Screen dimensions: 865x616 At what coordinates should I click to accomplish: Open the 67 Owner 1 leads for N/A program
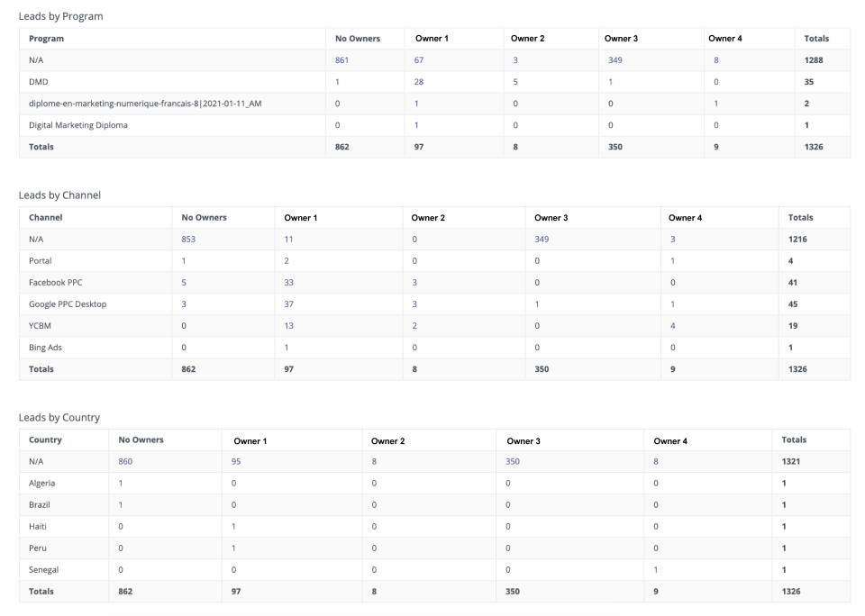[x=419, y=60]
